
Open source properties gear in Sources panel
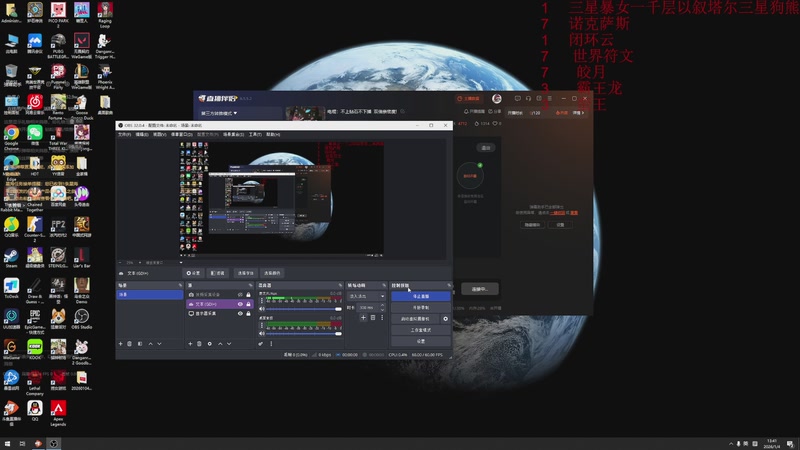[210, 344]
